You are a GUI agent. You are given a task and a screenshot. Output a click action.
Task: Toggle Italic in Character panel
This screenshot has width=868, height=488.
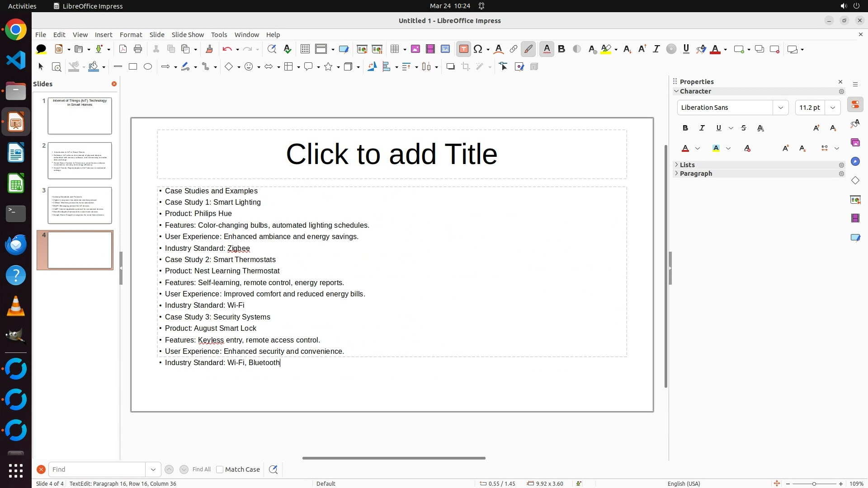click(x=702, y=128)
